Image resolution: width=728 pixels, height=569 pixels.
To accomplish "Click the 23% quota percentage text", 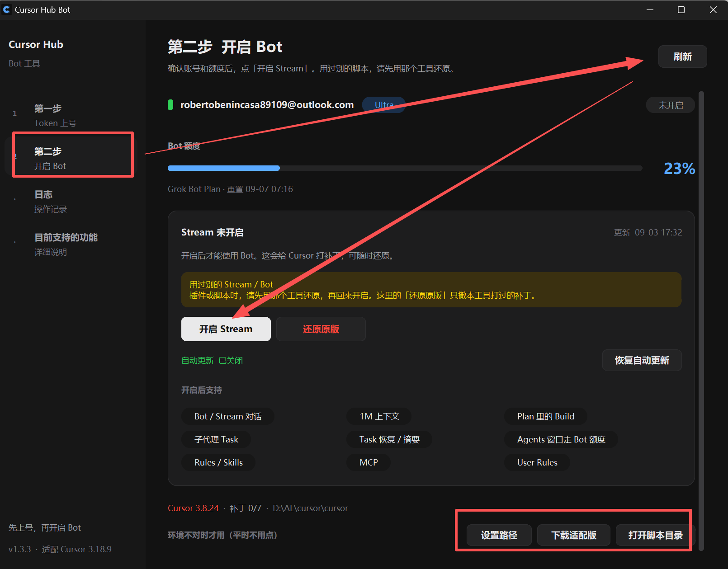I will [679, 169].
